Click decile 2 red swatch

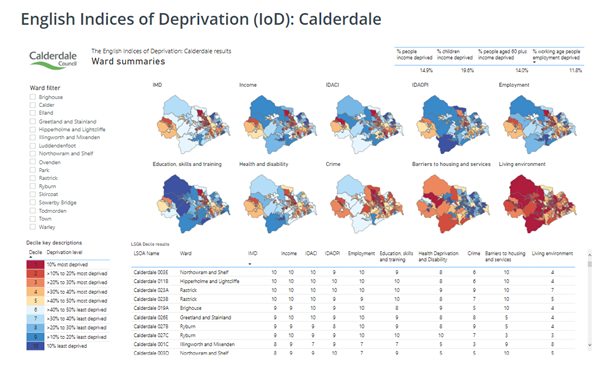[35, 273]
